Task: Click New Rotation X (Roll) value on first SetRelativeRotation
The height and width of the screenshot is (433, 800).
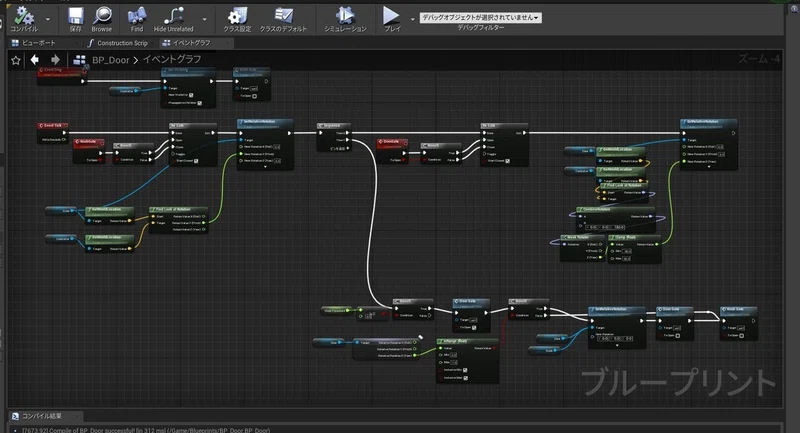Action: [277, 147]
